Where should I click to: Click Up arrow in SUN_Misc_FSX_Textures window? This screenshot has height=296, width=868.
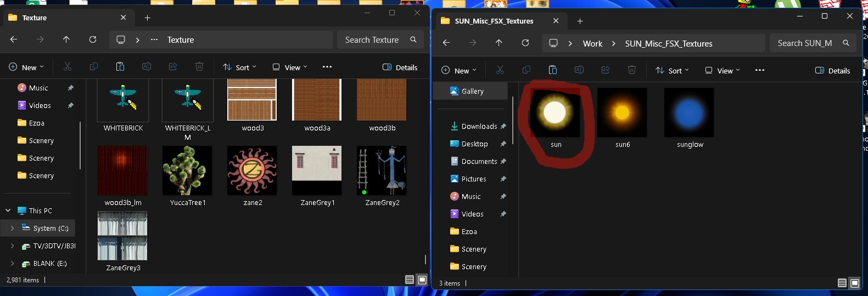click(x=499, y=43)
